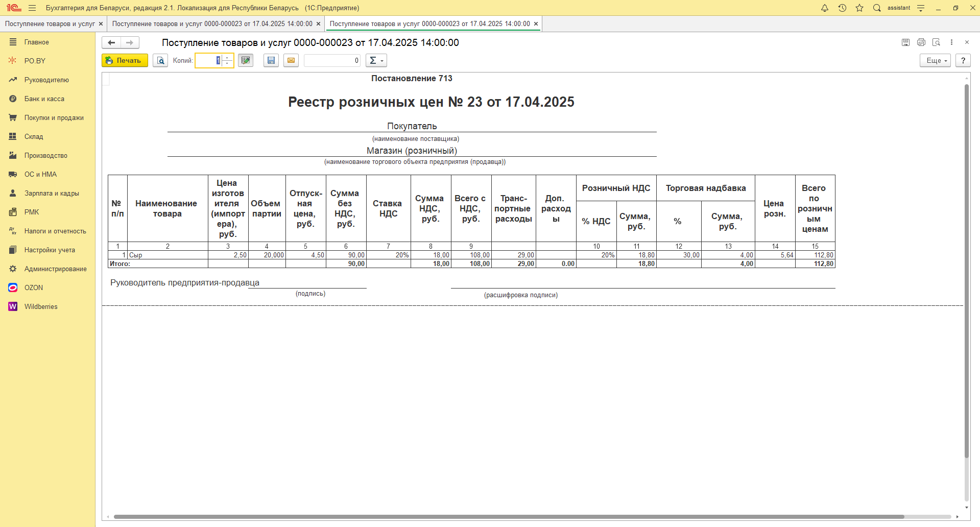Click the save to disk icon

point(271,61)
